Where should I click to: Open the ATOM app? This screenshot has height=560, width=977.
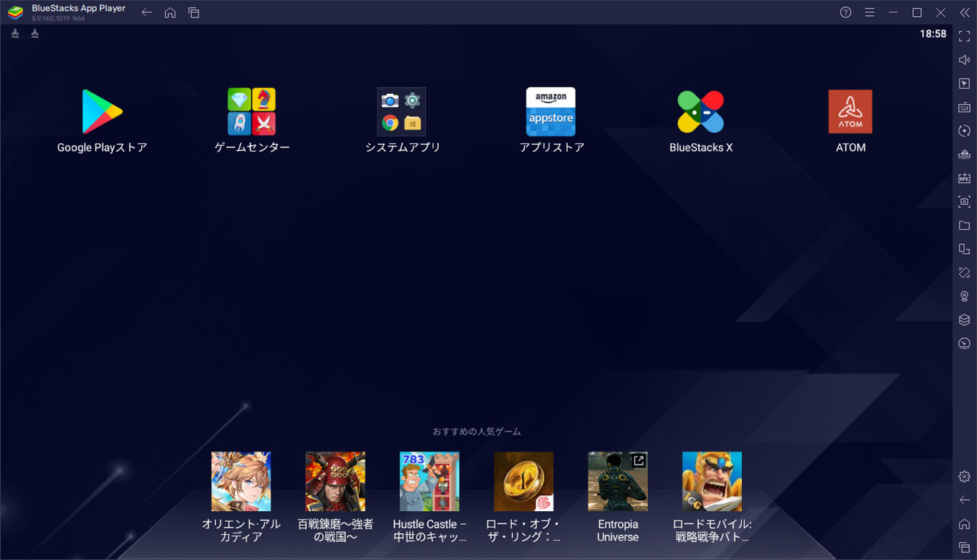tap(850, 112)
